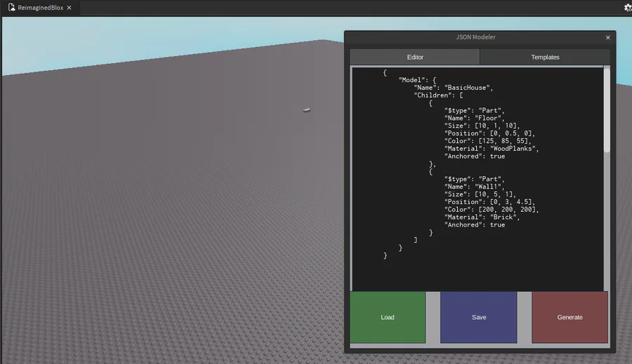Select the small object in the 3D viewport
Viewport: 632px width, 364px height.
[x=307, y=109]
